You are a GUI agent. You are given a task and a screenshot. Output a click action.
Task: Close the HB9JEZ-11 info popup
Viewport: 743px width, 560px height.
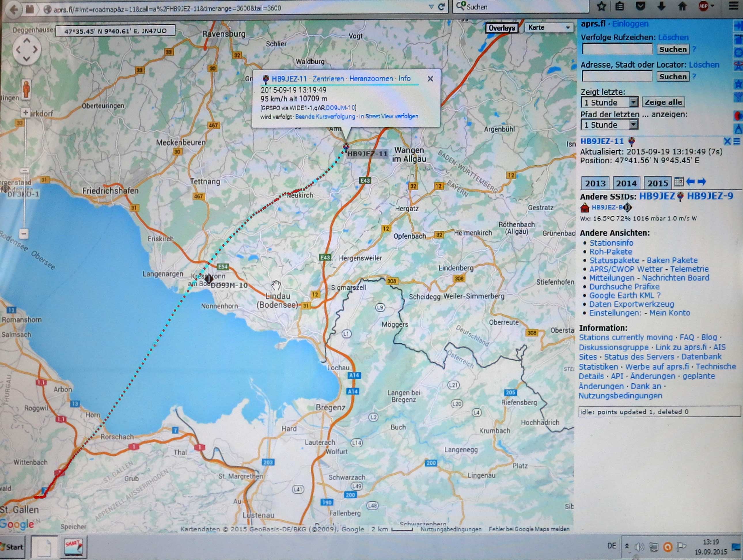coord(430,79)
